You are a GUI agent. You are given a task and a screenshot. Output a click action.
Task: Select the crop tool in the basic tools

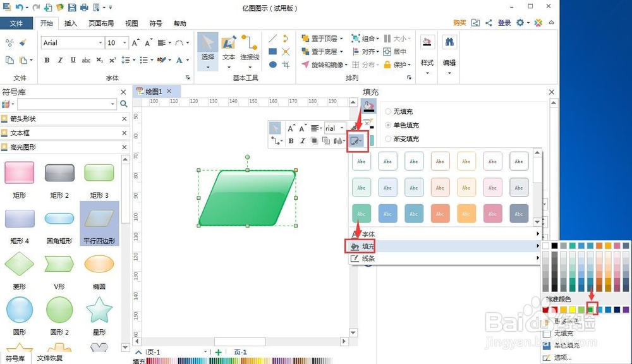click(x=286, y=64)
